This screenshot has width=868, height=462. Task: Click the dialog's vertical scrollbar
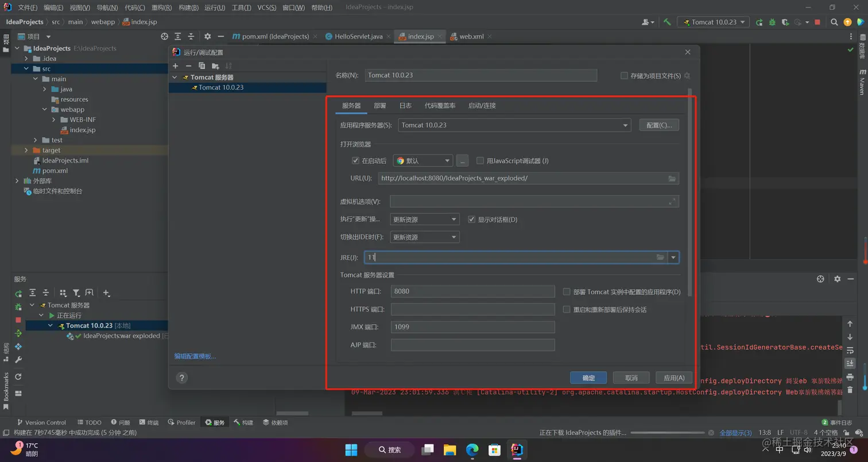689,192
